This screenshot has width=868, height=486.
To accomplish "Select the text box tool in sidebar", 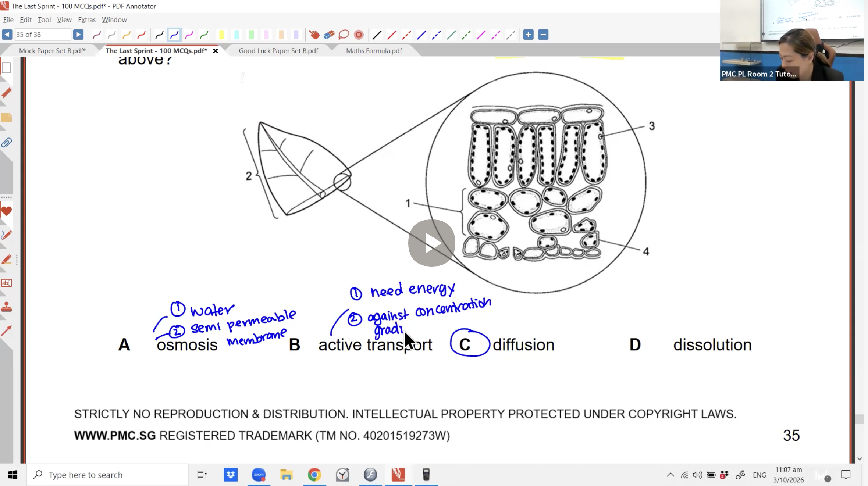I will pos(6,283).
